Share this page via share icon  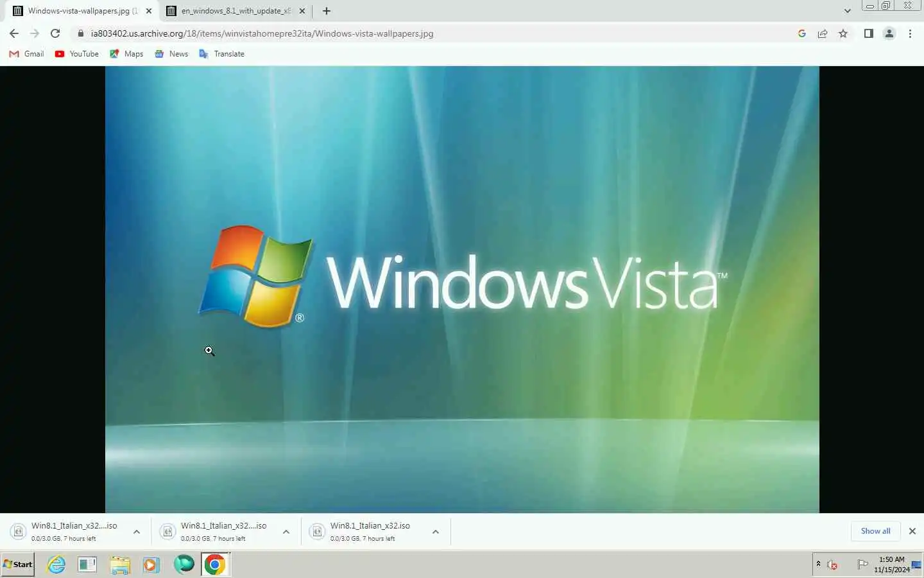coord(823,33)
